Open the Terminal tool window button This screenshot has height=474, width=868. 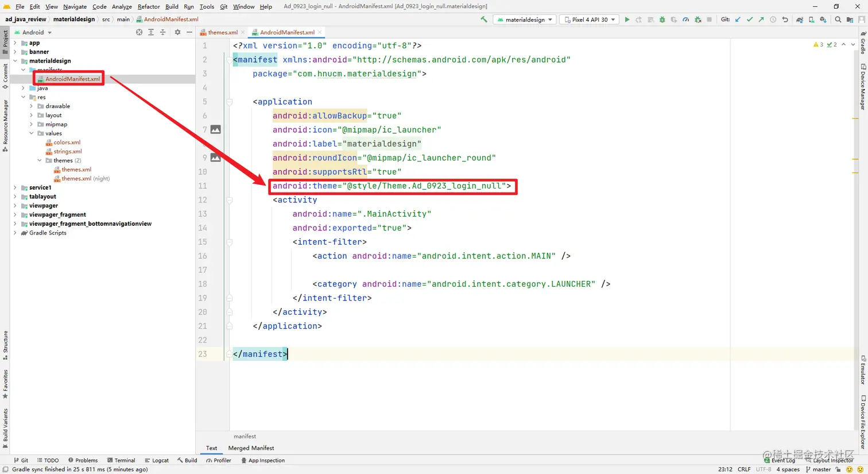tap(121, 460)
